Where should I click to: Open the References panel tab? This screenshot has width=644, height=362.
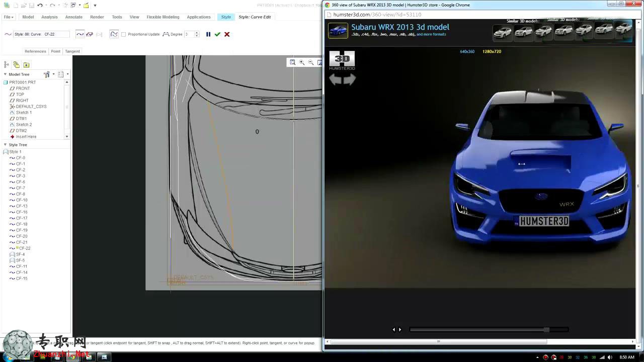tap(35, 51)
